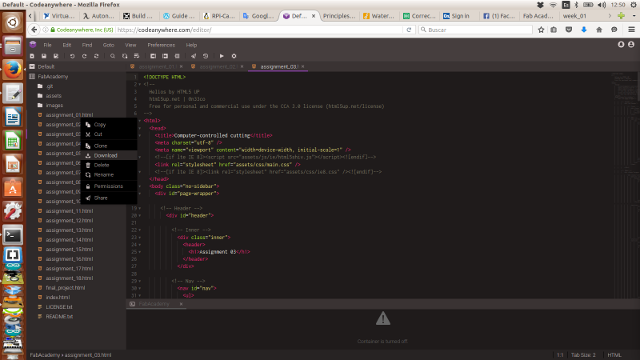640x360 pixels.
Task: Open the Firefox hamburger menu
Action: pyautogui.click(x=631, y=30)
